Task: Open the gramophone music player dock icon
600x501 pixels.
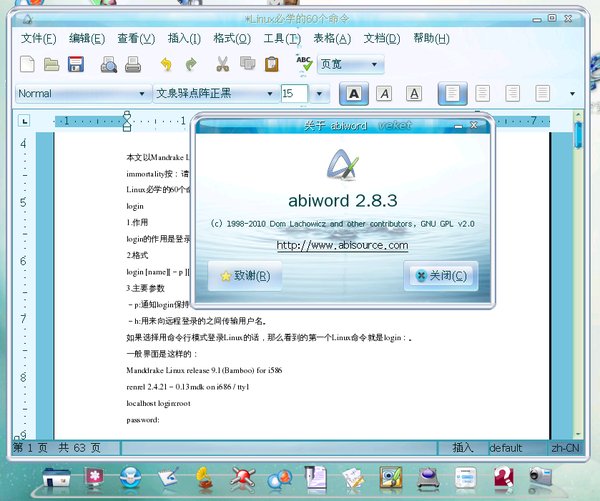Action: pyautogui.click(x=205, y=478)
